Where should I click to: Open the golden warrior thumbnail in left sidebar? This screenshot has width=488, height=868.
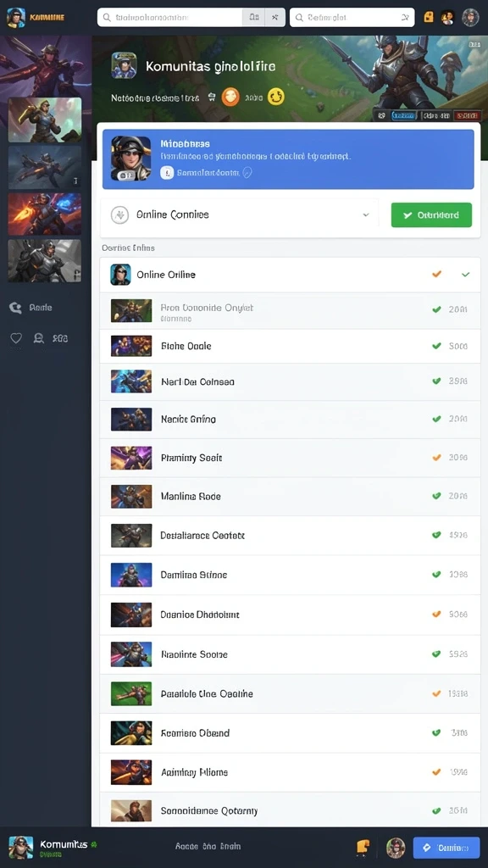coord(45,120)
